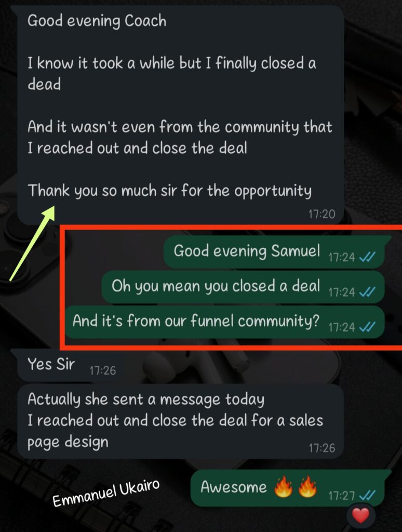Tap the blue read ticks beside Awesome

(x=367, y=496)
